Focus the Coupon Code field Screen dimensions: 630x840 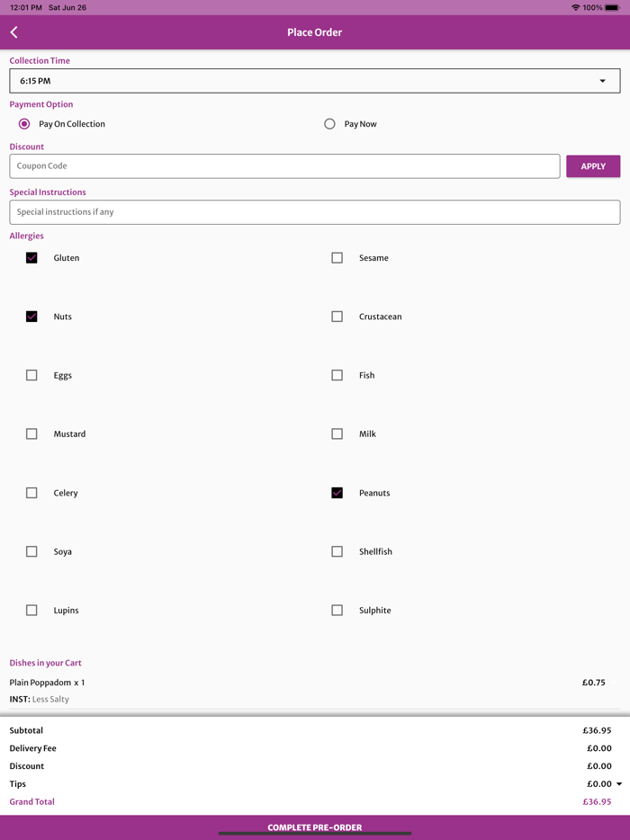[284, 166]
